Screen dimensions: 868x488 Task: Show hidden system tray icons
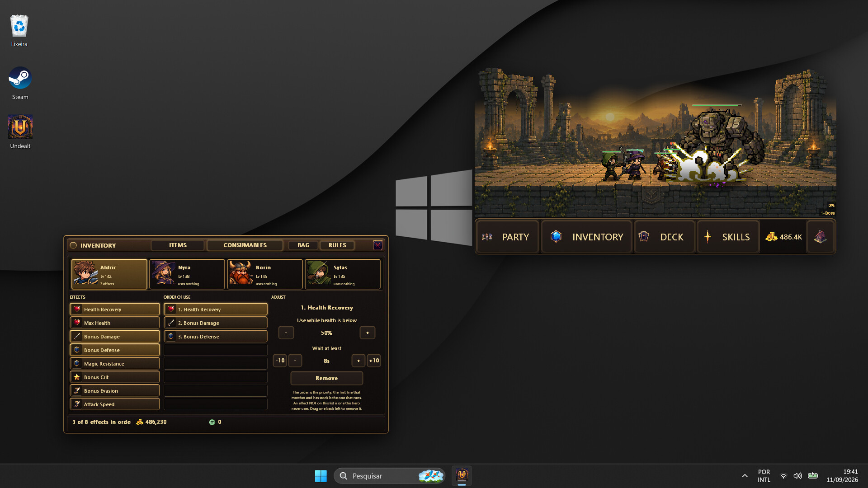pyautogui.click(x=745, y=476)
